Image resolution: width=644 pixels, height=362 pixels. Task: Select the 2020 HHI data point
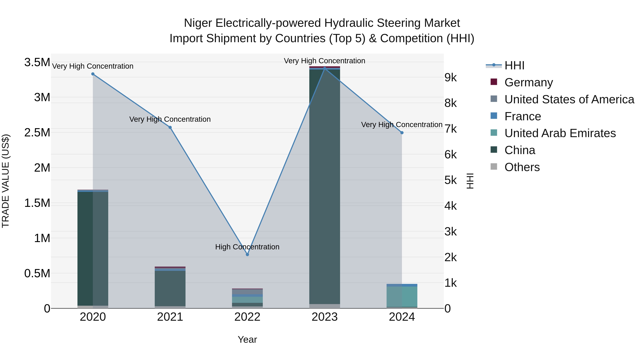pyautogui.click(x=93, y=74)
